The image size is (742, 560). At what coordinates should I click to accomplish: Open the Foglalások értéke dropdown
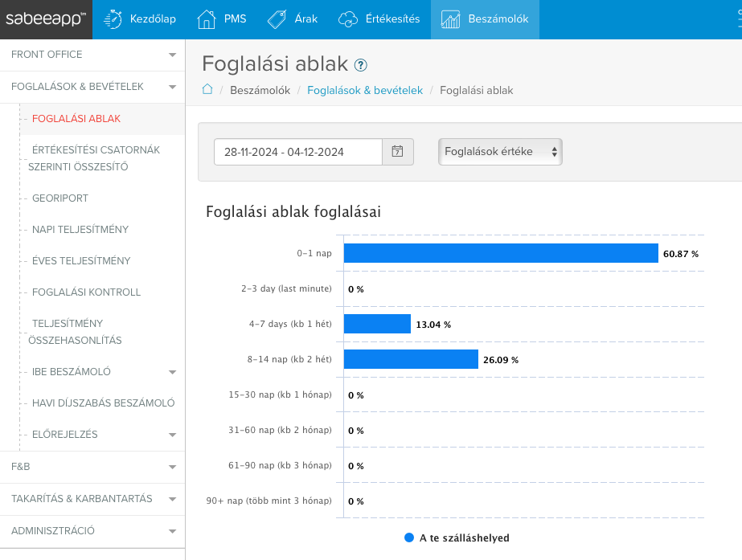(500, 151)
